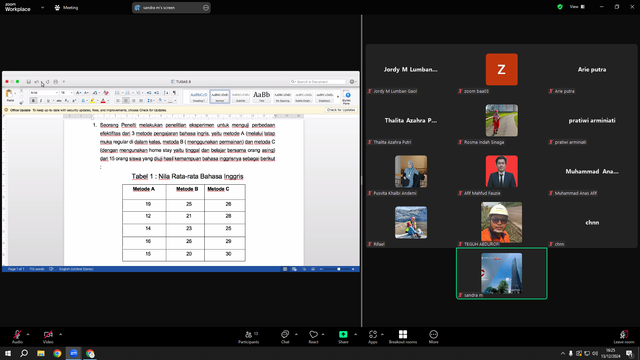The width and height of the screenshot is (640, 360).
Task: Open the More options menu
Action: pyautogui.click(x=433, y=337)
